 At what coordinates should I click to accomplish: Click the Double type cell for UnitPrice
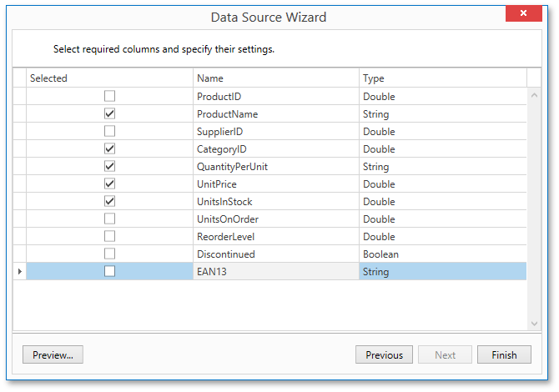tap(443, 183)
